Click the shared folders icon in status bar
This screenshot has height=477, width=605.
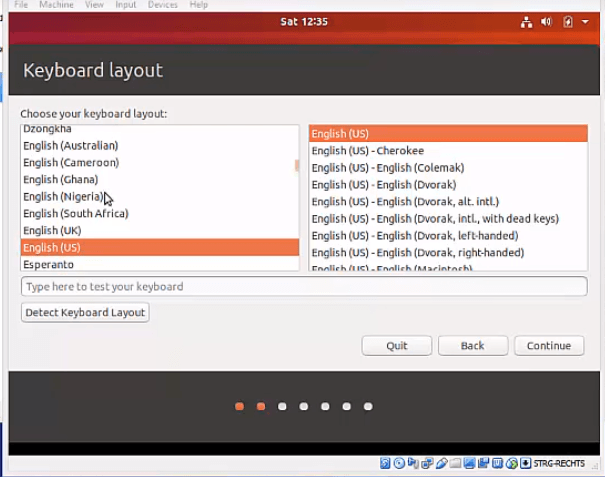(455, 463)
